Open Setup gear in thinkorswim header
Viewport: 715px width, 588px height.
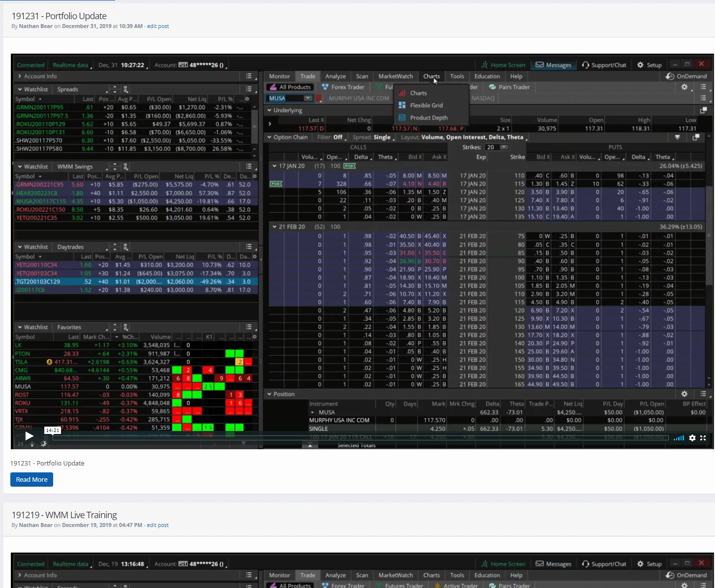pyautogui.click(x=640, y=65)
